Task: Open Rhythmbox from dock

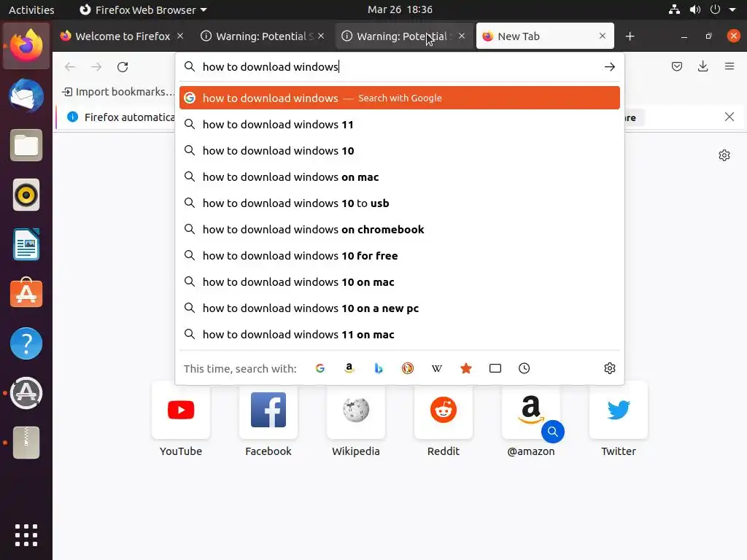Action: pos(26,195)
